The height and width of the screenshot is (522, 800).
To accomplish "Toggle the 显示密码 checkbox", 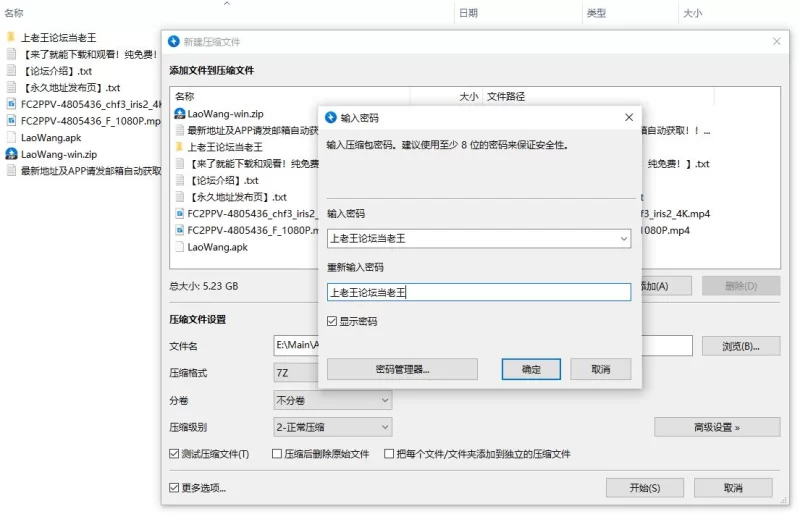I will click(x=332, y=321).
